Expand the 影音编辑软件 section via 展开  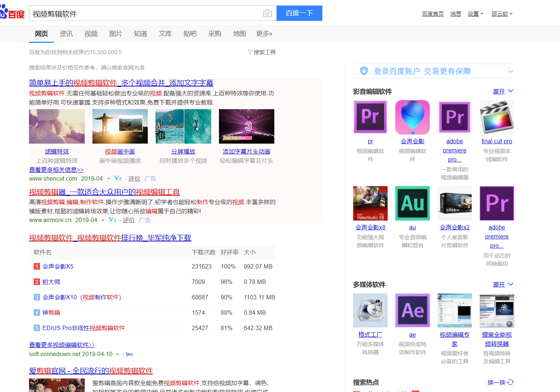pos(503,91)
